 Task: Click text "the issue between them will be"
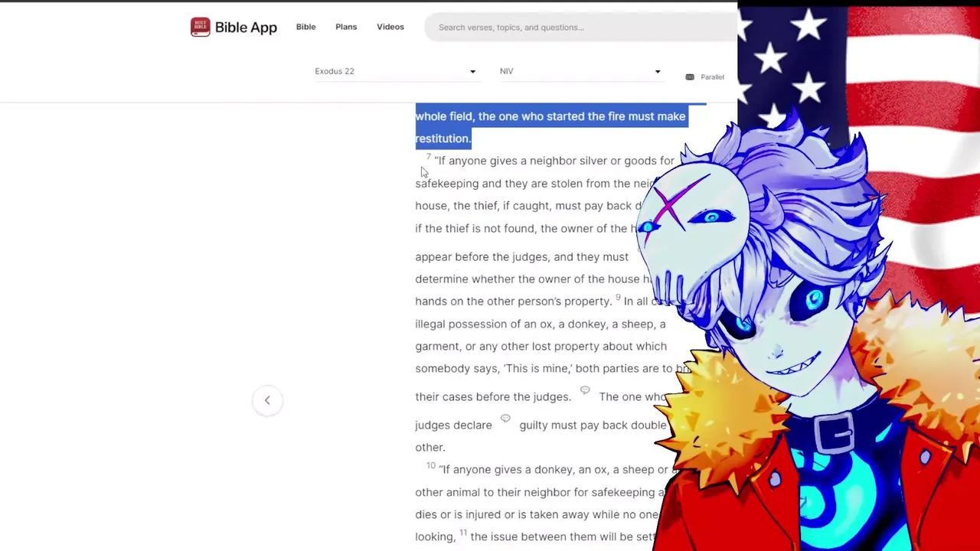tap(564, 536)
